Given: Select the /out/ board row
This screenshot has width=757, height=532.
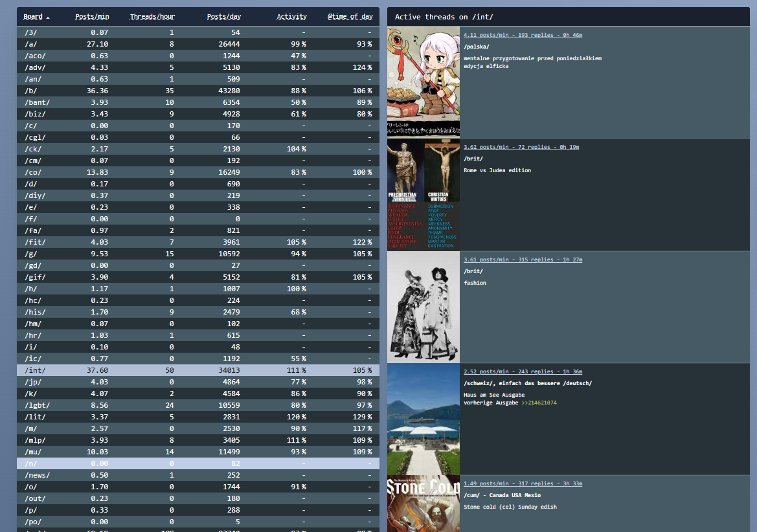Looking at the screenshot, I should click(x=198, y=499).
